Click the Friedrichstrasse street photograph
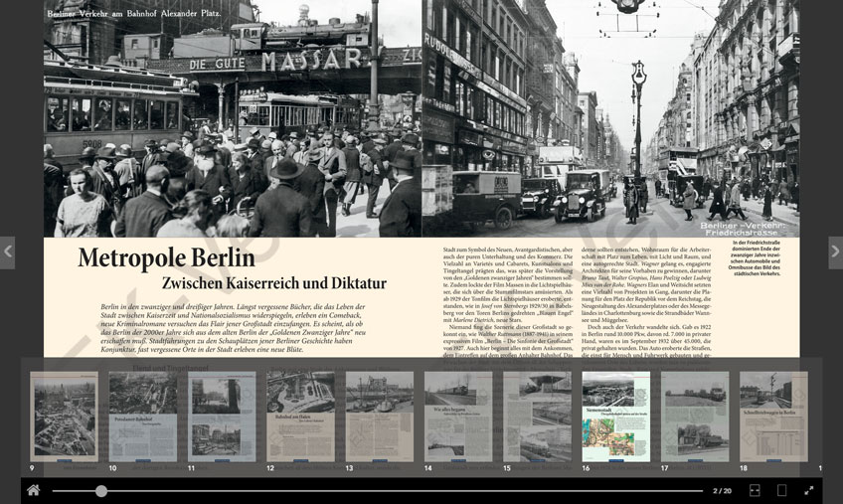Viewport: 843px width, 504px height. tap(610, 118)
